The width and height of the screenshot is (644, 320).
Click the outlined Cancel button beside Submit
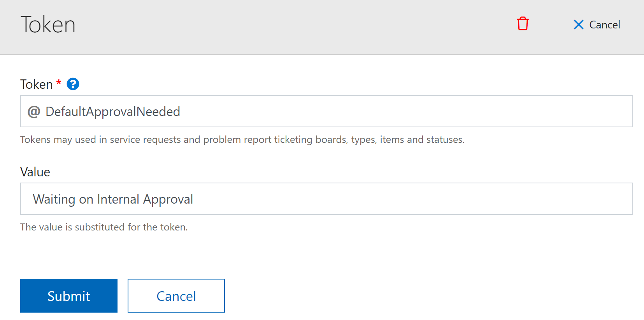176,295
